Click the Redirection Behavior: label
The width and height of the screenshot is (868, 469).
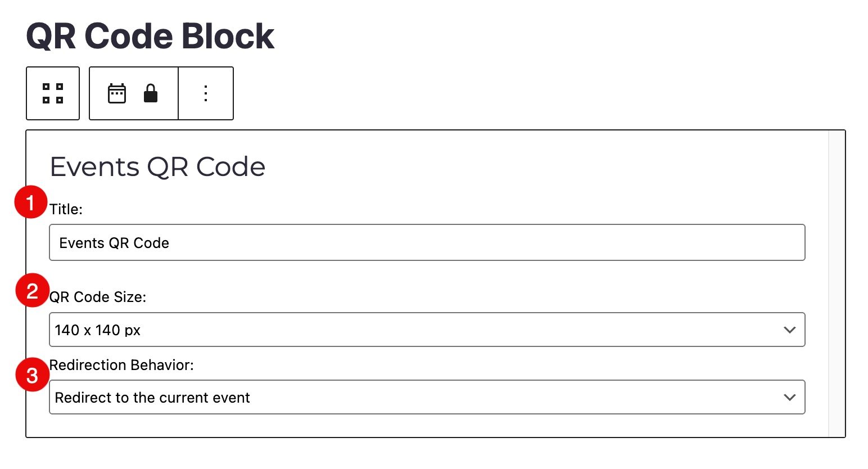(122, 366)
